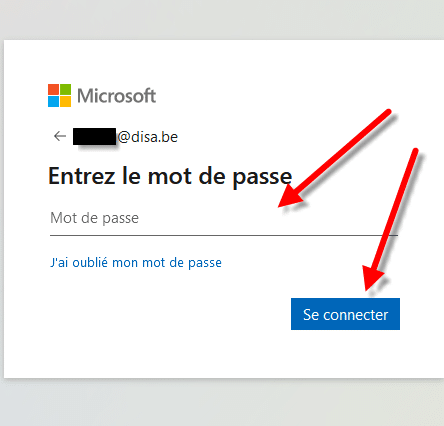
Task: Click the underline of the password field
Action: coord(224,235)
